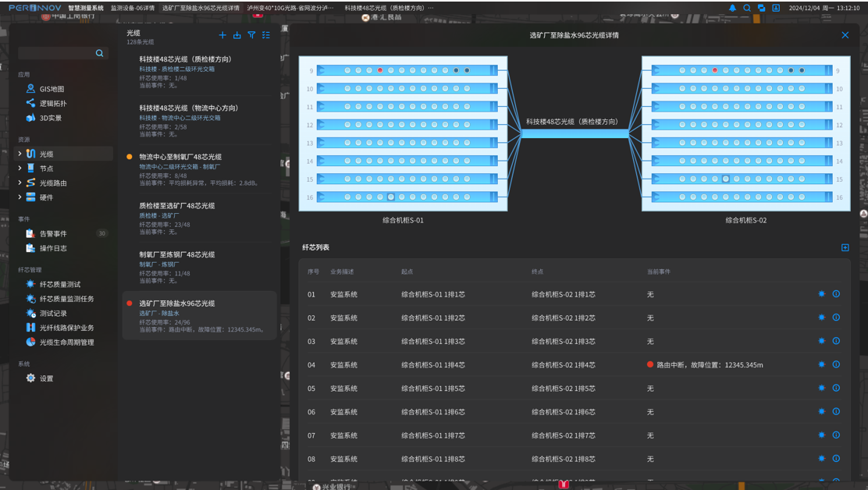Screen dimensions: 868x490
Task: Click red faulty core in 综合机柜S-01 row 9
Action: click(x=379, y=70)
